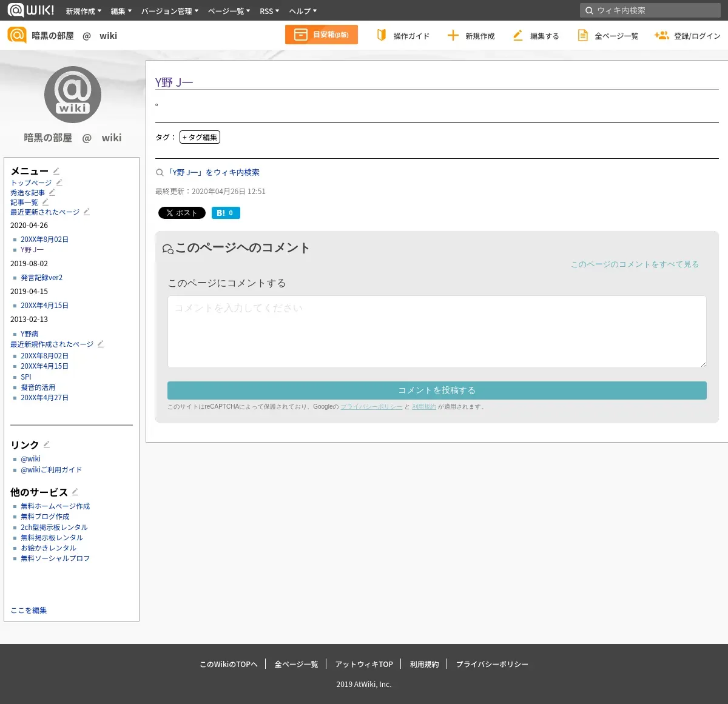Click the pencil beside 最近更新されたページ
This screenshot has width=728, height=704.
[87, 212]
